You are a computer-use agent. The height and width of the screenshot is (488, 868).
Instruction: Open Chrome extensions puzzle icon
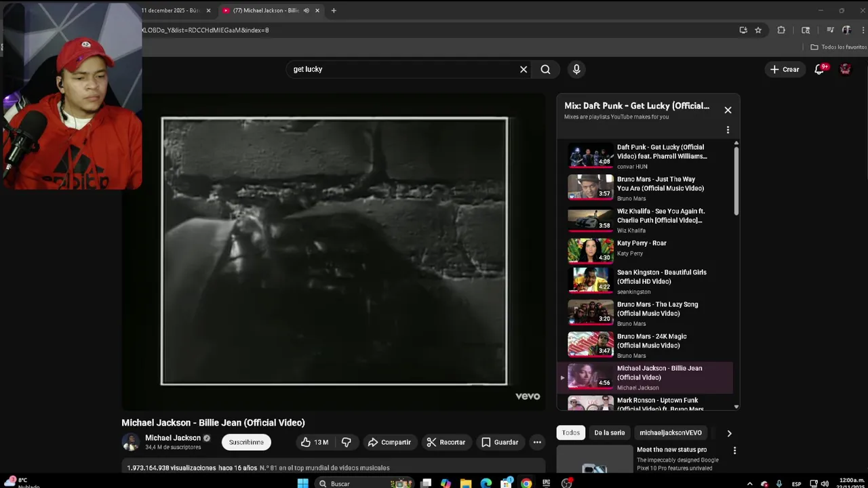[x=781, y=30]
